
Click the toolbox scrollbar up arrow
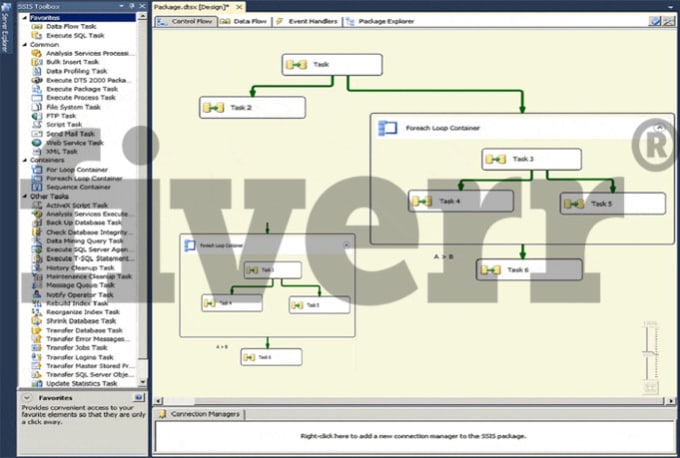coord(142,16)
